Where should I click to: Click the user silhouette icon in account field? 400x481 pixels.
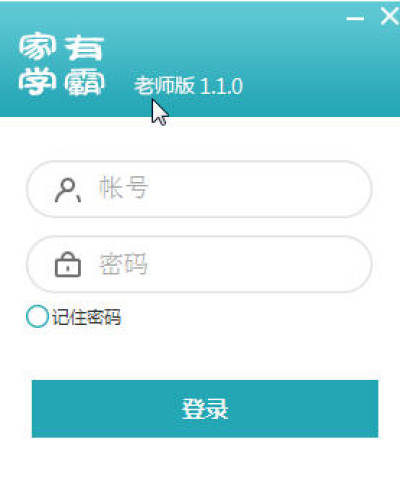(68, 190)
